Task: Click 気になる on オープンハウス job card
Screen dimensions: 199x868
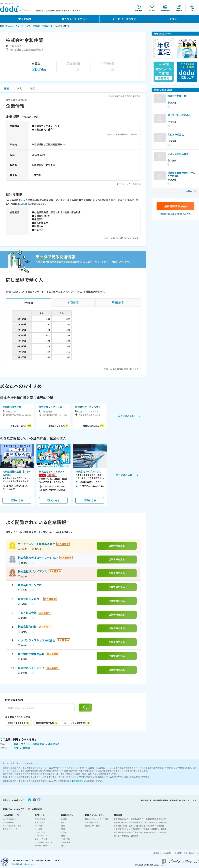Action: [x=90, y=500]
